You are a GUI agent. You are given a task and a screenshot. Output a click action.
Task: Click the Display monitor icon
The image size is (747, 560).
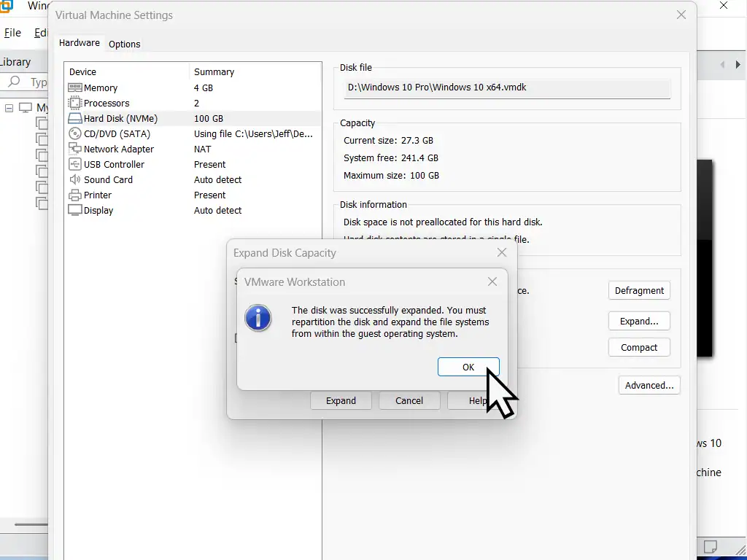click(x=74, y=210)
